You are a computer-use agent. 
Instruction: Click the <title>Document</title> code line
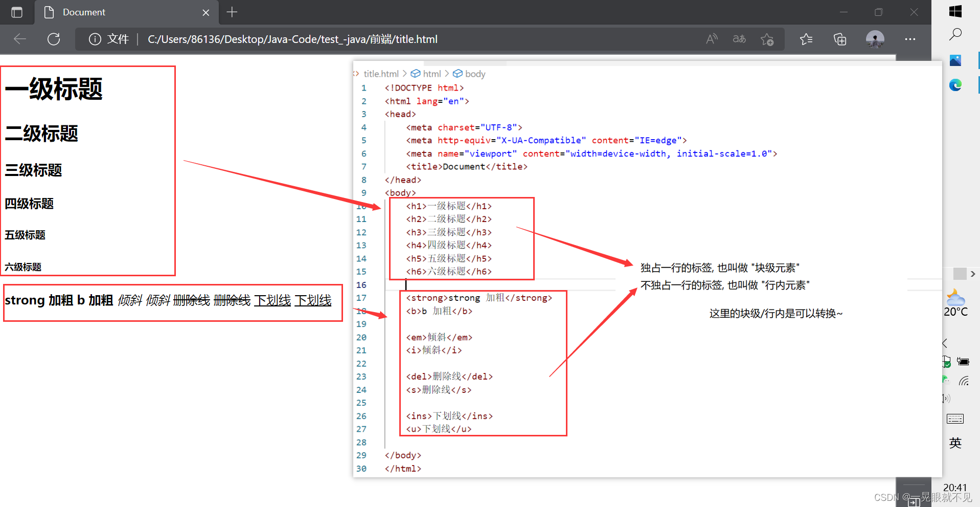click(x=467, y=167)
